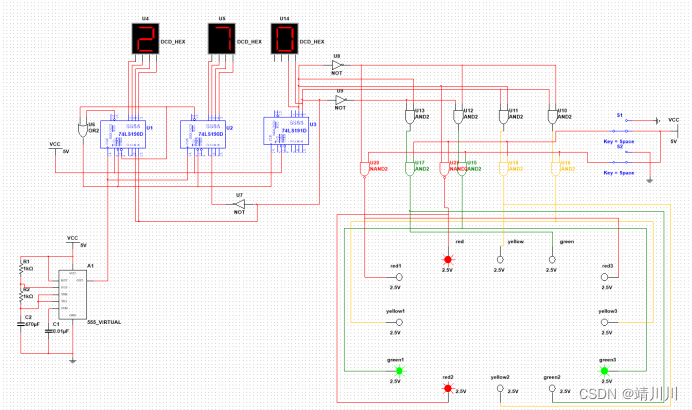
Task: Select capacitor C2 470µF
Action: click(20, 324)
